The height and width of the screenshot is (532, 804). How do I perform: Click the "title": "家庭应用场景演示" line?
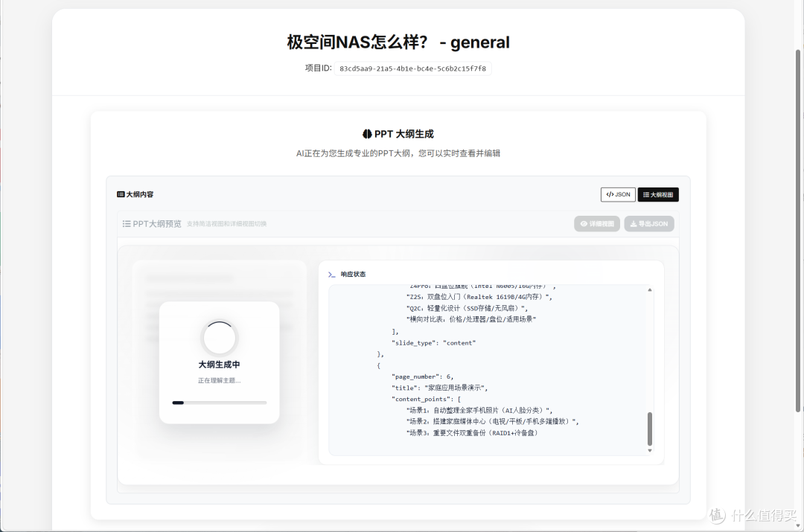pos(440,388)
